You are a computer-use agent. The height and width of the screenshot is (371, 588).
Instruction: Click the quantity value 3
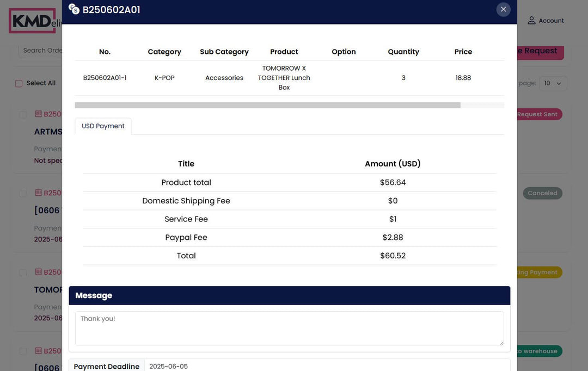pyautogui.click(x=403, y=78)
